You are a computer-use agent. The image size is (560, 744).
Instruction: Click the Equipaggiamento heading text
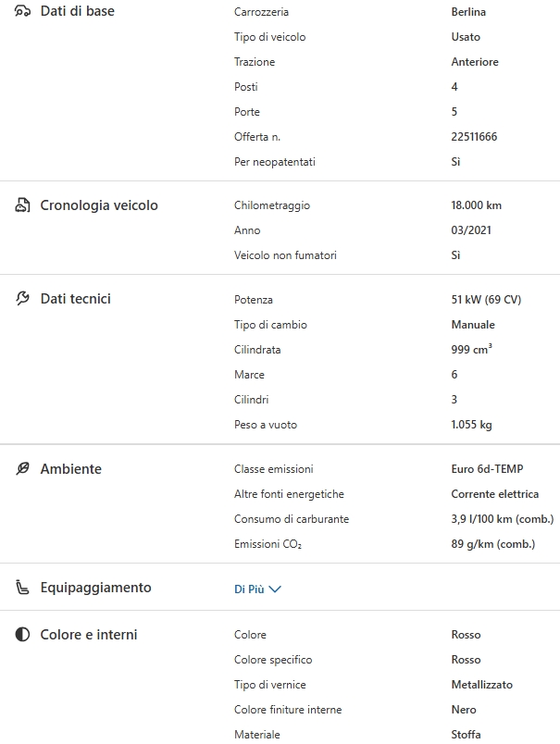(x=96, y=588)
